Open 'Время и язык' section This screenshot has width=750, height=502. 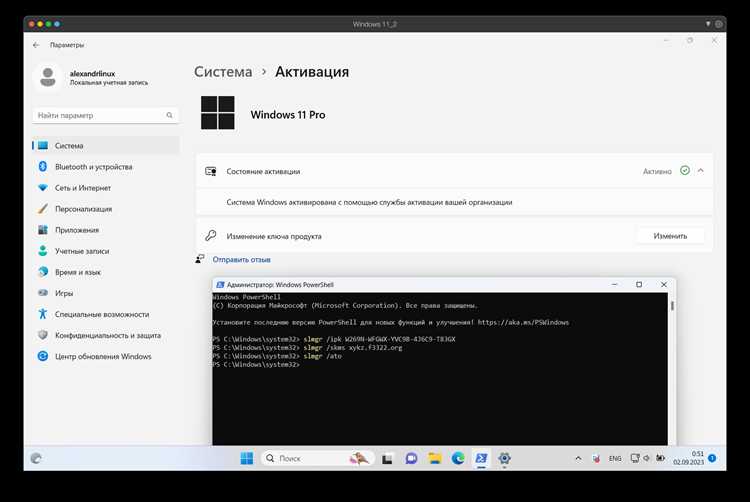(106, 272)
